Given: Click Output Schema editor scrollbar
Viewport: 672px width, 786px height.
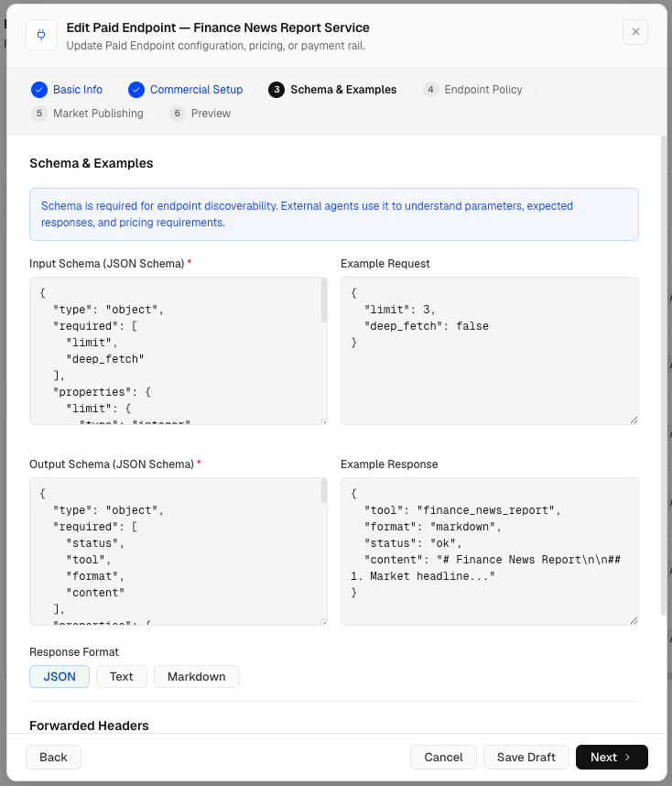Looking at the screenshot, I should [x=324, y=491].
